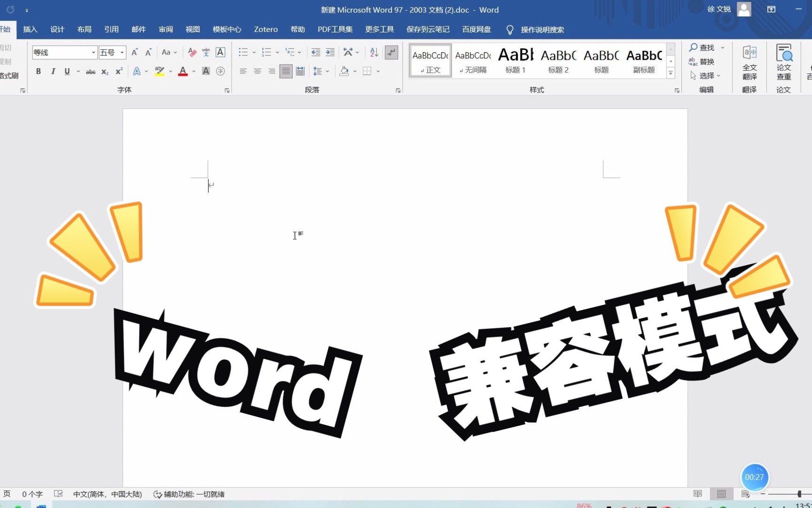Open the Layout tab
Screen dimensions: 812x508
point(85,29)
